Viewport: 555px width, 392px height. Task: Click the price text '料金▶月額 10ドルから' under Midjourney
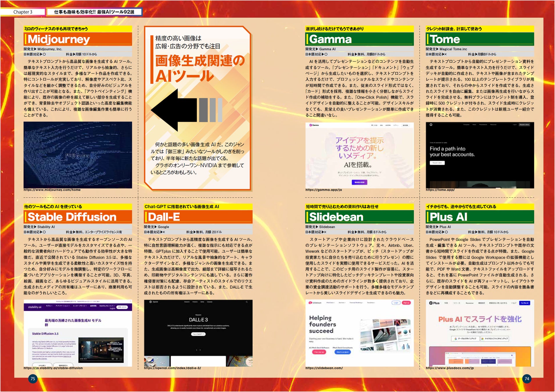pos(81,54)
